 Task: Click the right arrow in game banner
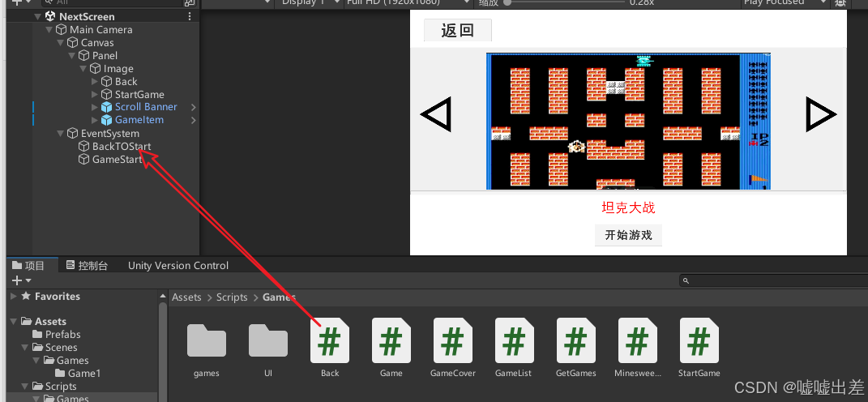click(821, 114)
